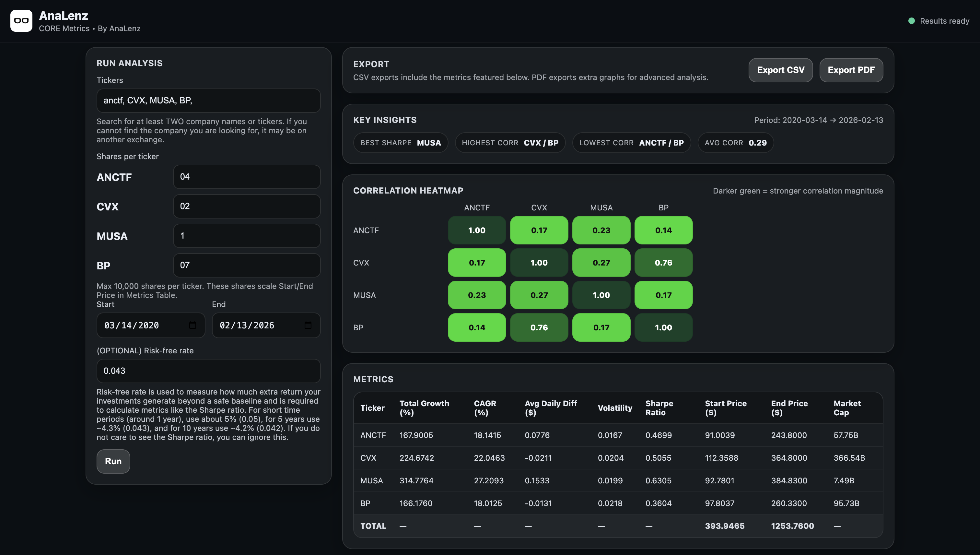This screenshot has height=555, width=980.
Task: Edit the CVX shares input
Action: coord(247,206)
